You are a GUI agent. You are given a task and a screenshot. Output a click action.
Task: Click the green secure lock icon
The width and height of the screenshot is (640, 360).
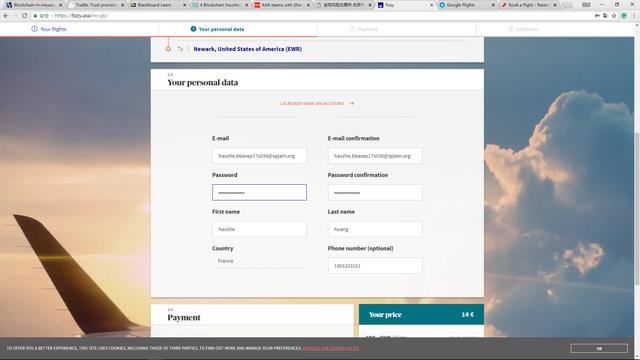(36, 16)
